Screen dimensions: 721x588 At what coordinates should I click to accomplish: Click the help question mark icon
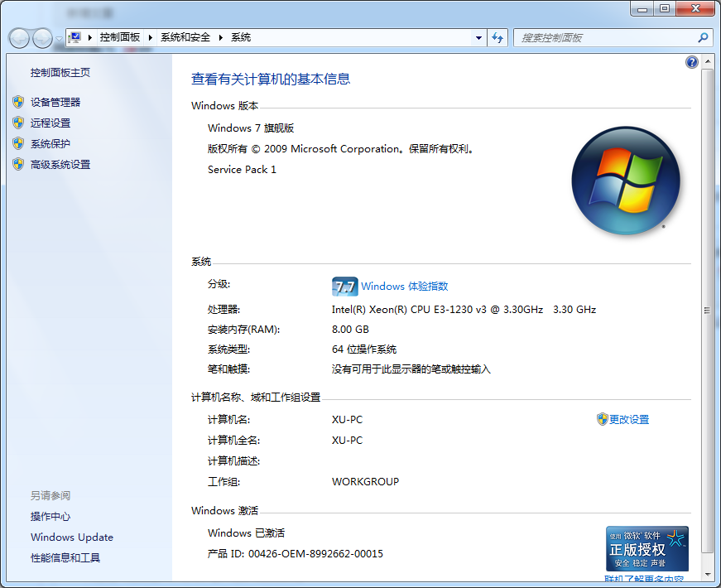coord(692,62)
